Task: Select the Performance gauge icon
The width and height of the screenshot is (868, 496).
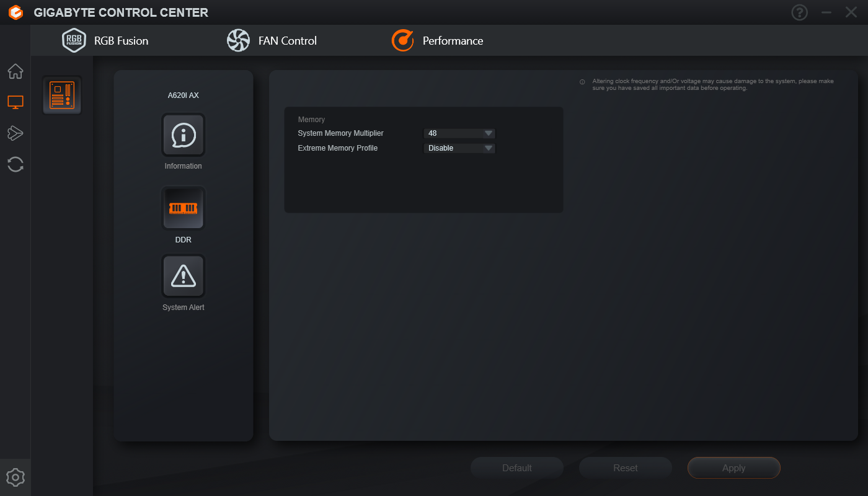Action: tap(402, 41)
